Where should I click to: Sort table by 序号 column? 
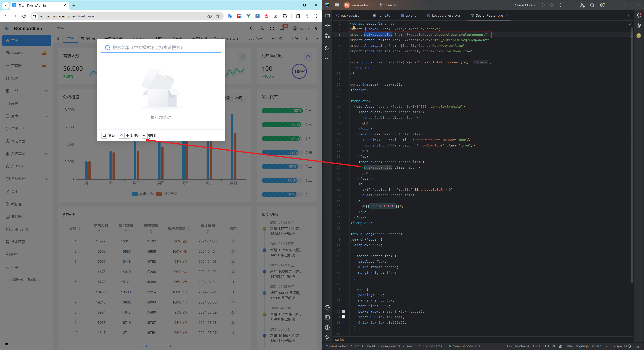[x=79, y=228]
